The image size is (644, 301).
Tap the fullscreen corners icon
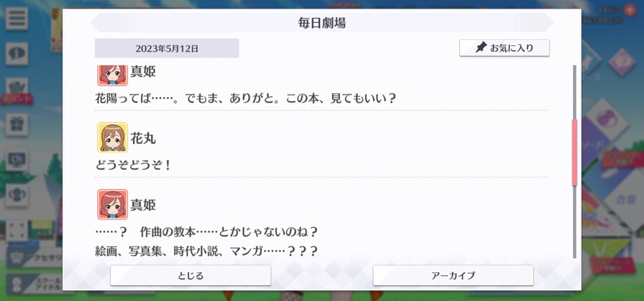(x=17, y=231)
